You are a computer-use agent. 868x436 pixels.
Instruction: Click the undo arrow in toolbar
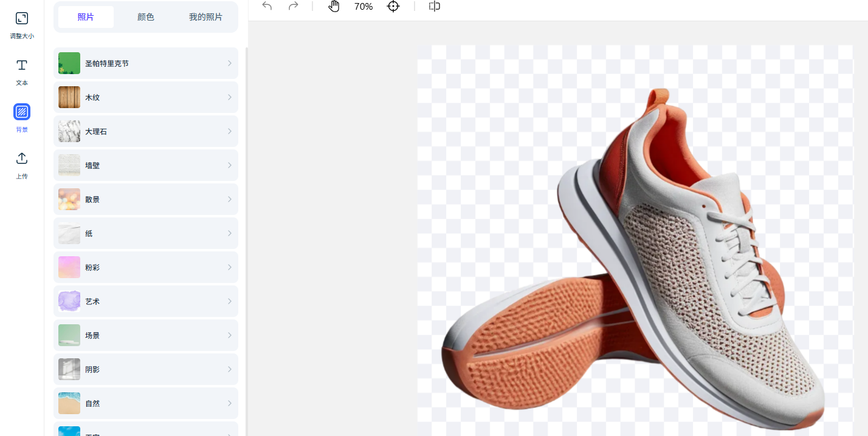[x=267, y=6]
